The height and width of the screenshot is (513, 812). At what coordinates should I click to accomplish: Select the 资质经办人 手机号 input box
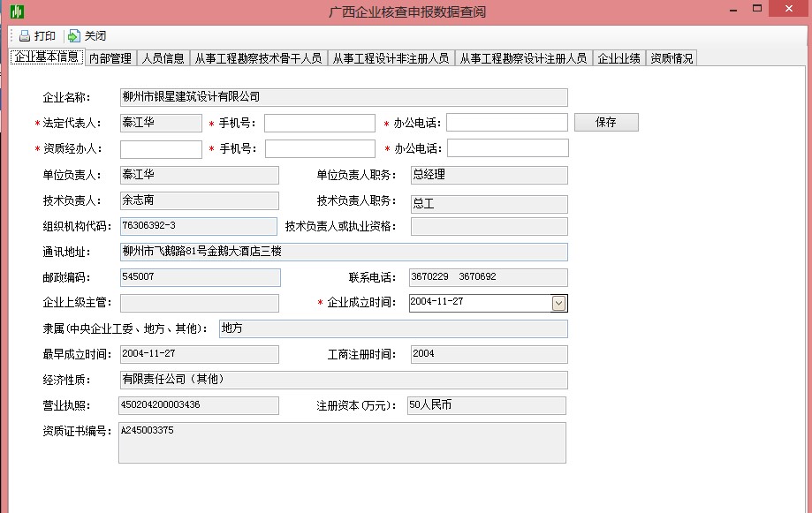(319, 149)
